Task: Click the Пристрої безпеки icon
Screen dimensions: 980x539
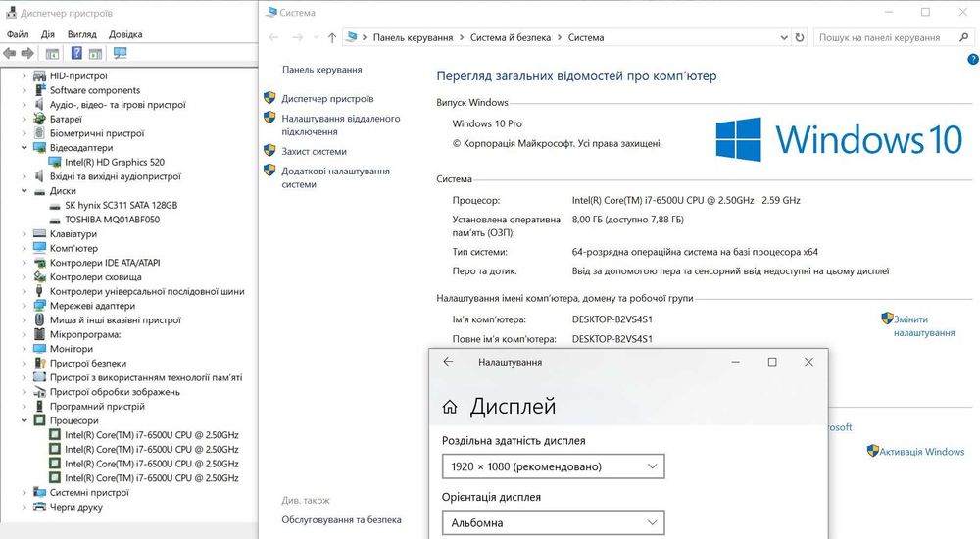Action: 39,364
